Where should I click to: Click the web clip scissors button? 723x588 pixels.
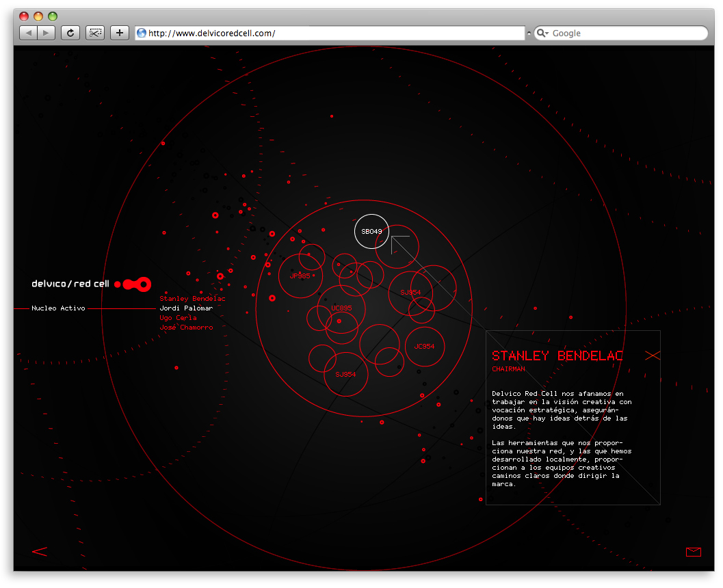tap(95, 33)
